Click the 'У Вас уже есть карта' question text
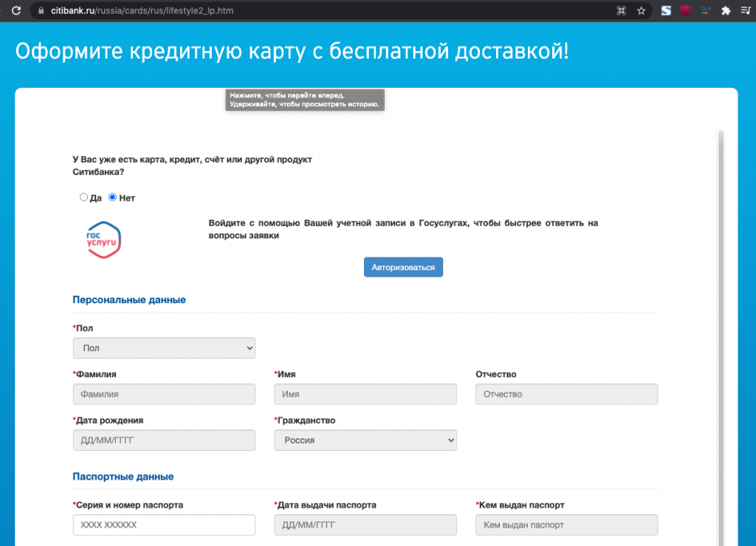Screen dimensions: 756x546 click(x=193, y=166)
